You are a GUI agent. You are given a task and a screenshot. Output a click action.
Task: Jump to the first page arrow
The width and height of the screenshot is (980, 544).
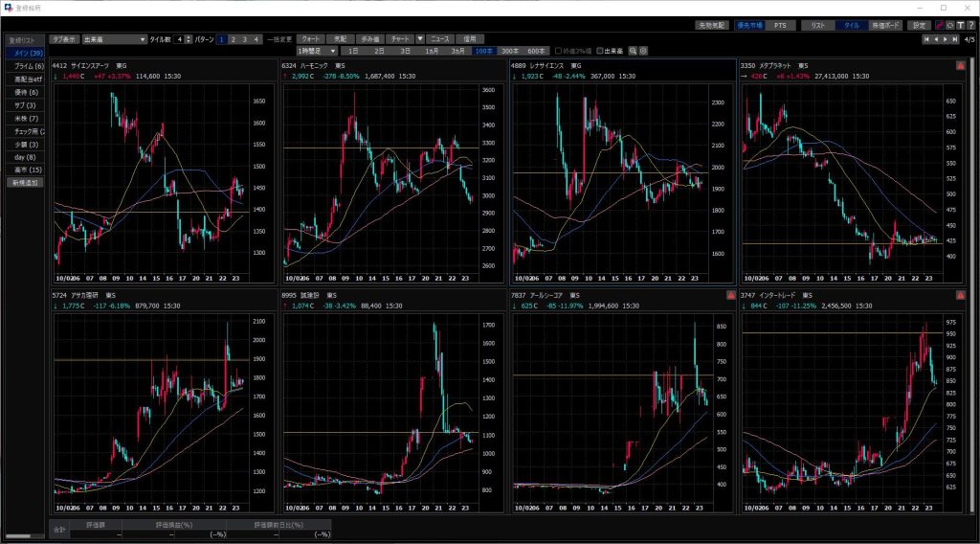point(926,39)
